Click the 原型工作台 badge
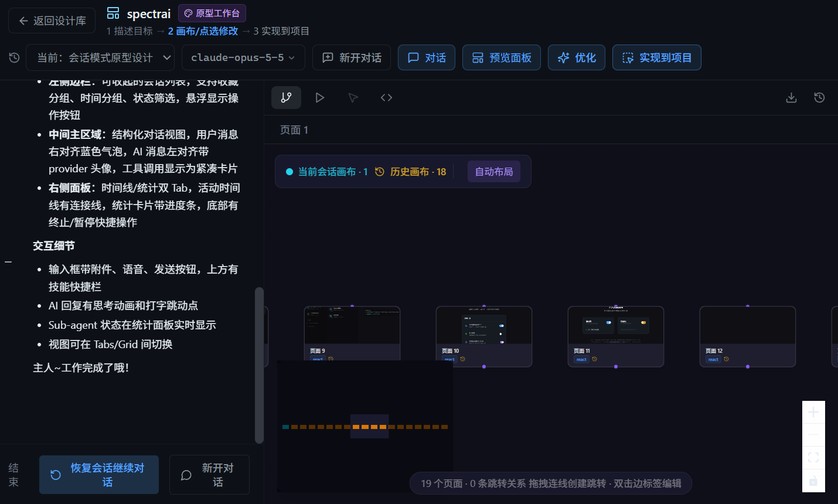This screenshot has height=504, width=838. pyautogui.click(x=212, y=13)
